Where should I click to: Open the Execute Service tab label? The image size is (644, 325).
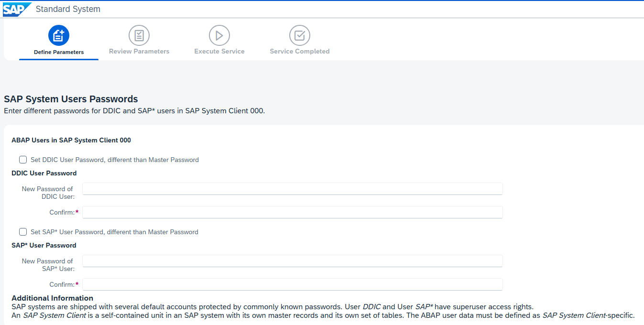(x=219, y=52)
